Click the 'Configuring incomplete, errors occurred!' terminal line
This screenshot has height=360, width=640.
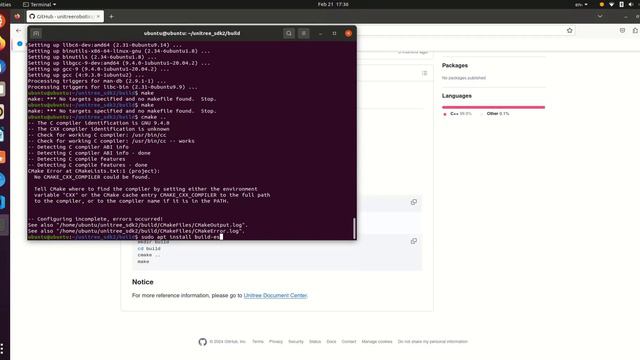(x=96, y=219)
